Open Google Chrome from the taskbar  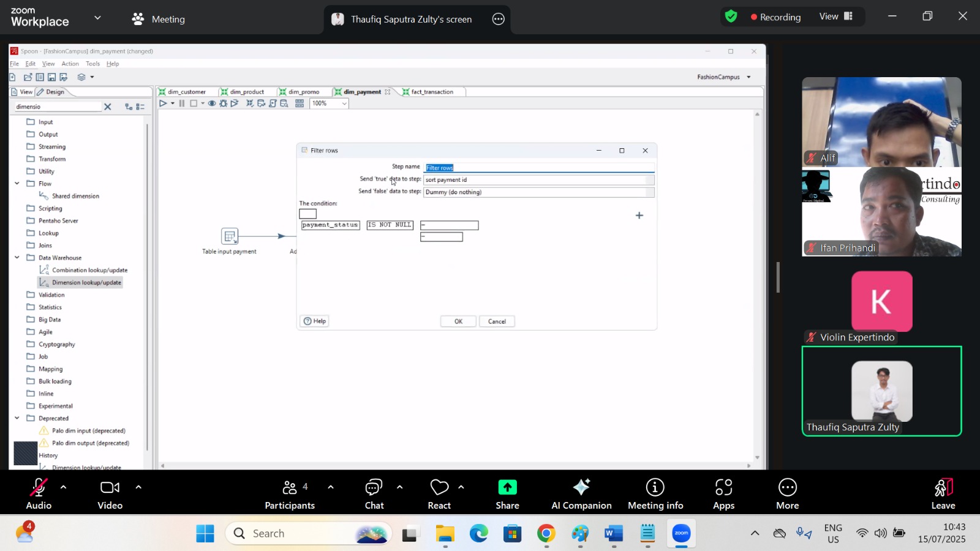tap(546, 534)
